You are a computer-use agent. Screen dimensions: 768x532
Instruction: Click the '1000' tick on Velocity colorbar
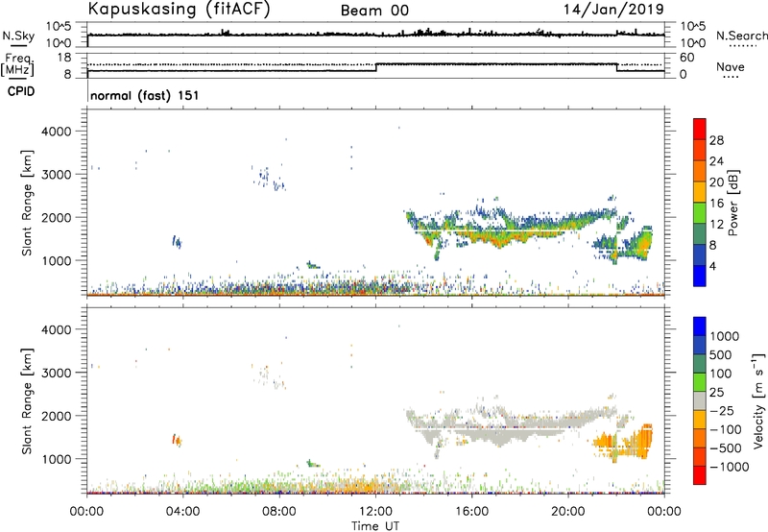click(725, 336)
